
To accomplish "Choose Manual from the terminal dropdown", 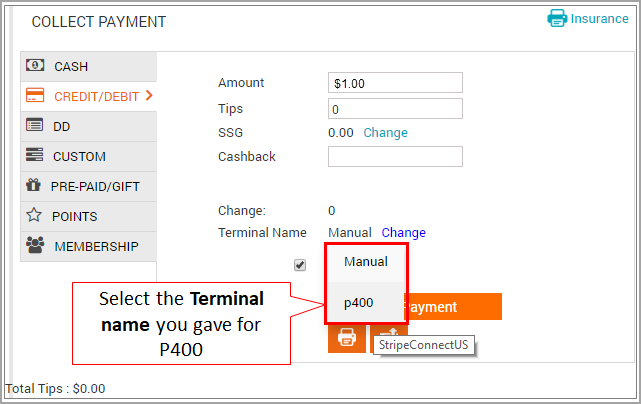I will click(366, 262).
